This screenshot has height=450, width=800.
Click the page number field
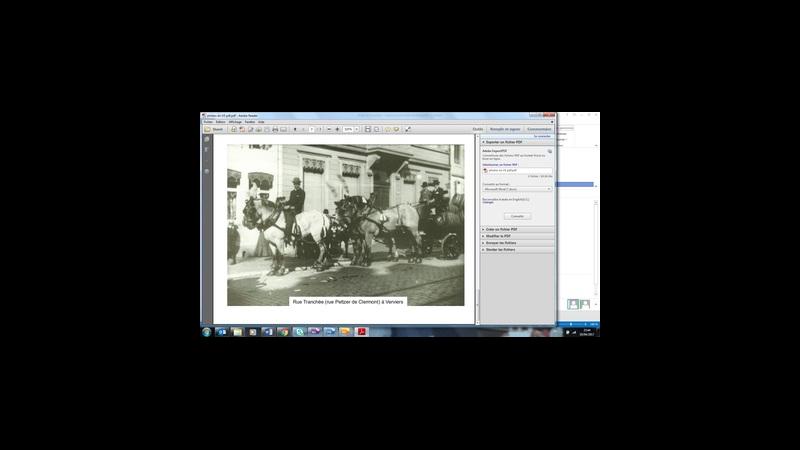tap(311, 130)
